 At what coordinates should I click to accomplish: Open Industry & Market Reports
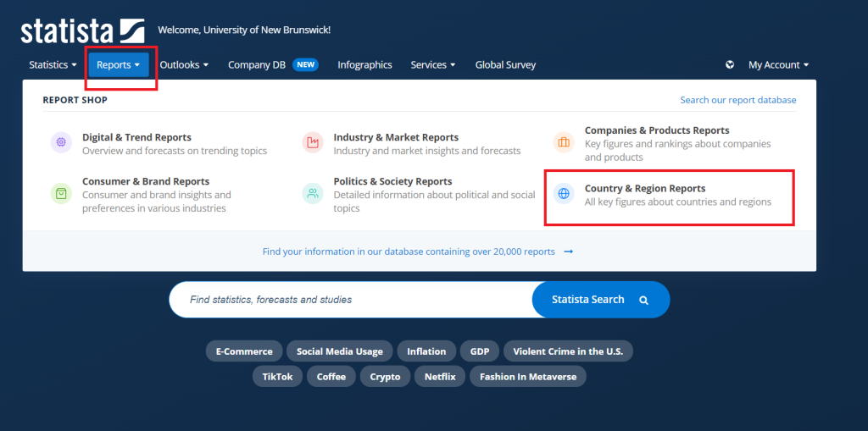tap(396, 137)
